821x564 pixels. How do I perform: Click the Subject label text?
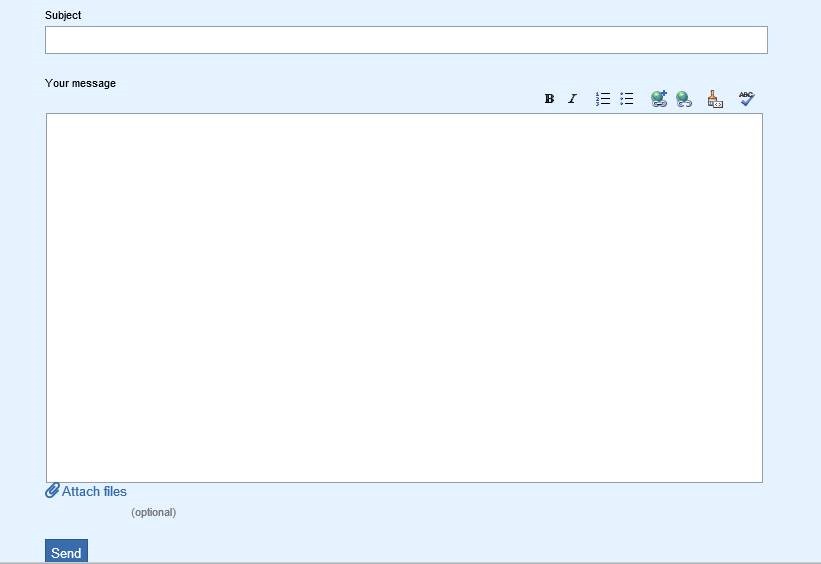(63, 15)
